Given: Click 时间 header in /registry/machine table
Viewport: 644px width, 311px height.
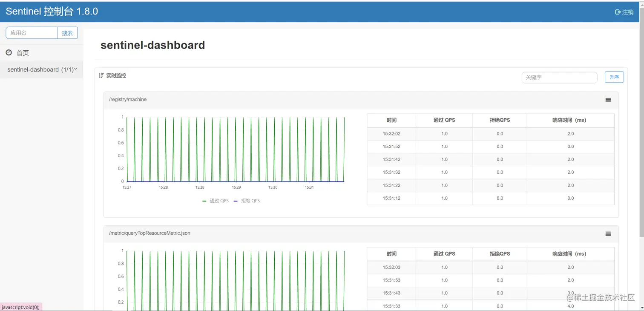Looking at the screenshot, I should tap(391, 120).
